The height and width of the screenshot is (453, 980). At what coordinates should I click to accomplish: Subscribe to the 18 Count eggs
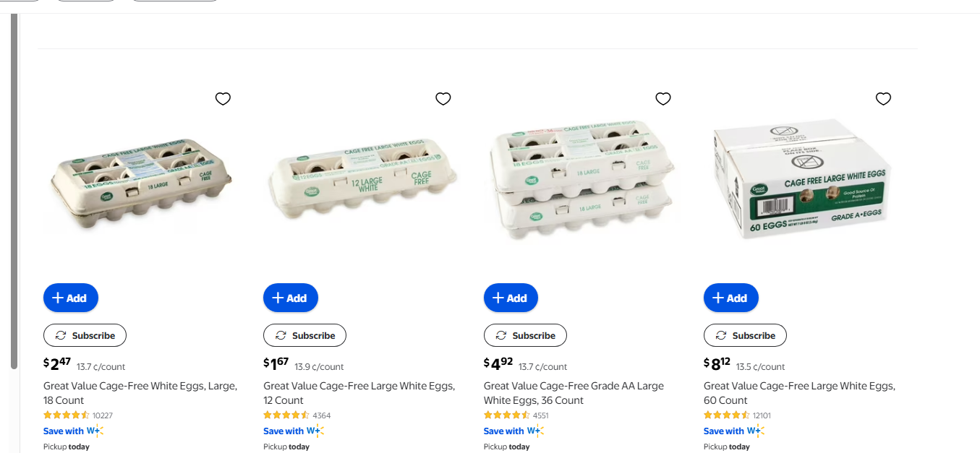[x=85, y=335]
